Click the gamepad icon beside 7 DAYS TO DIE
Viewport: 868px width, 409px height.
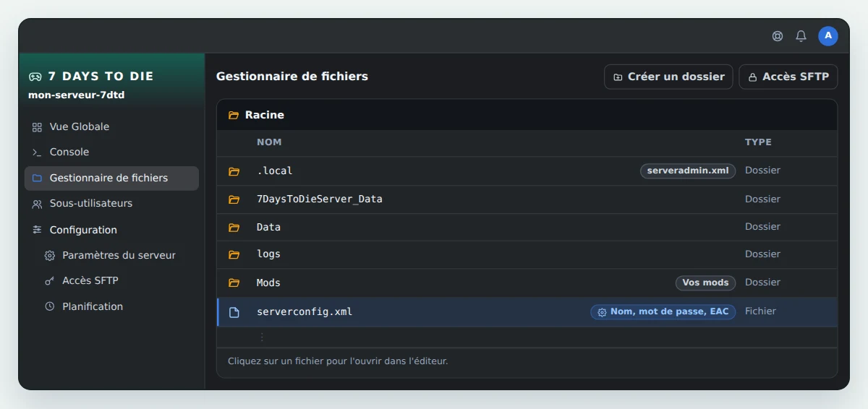click(x=35, y=77)
